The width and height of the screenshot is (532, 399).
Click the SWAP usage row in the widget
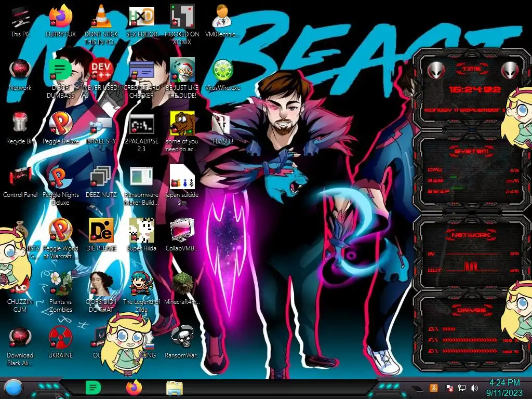[x=473, y=191]
